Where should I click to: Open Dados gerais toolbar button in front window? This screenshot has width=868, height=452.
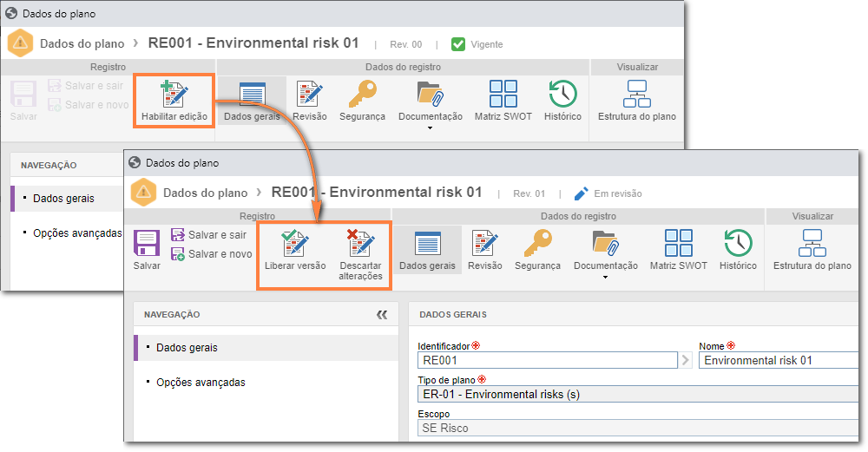coord(427,251)
